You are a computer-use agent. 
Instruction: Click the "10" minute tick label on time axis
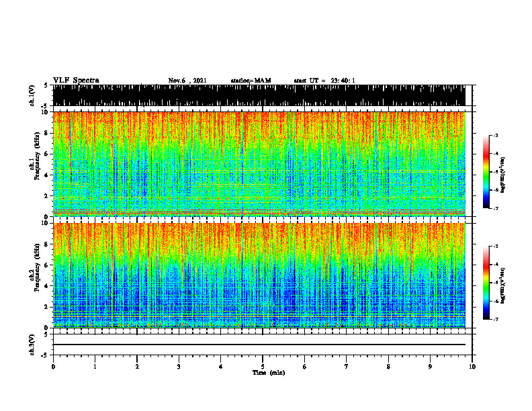[472, 367]
